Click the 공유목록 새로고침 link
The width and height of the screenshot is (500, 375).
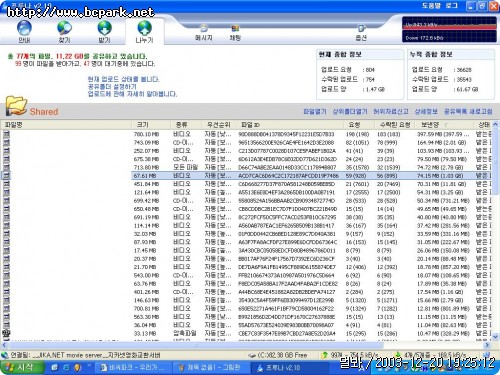(x=468, y=111)
